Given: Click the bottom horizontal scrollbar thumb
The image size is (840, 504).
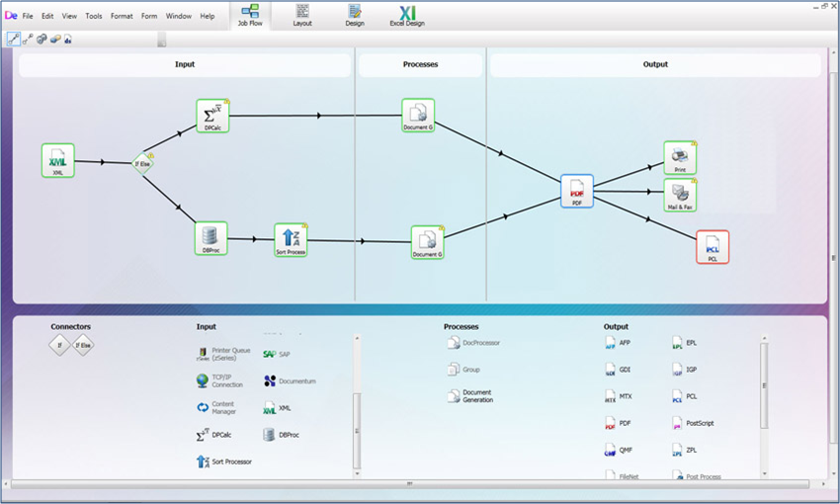Looking at the screenshot, I should (410, 484).
